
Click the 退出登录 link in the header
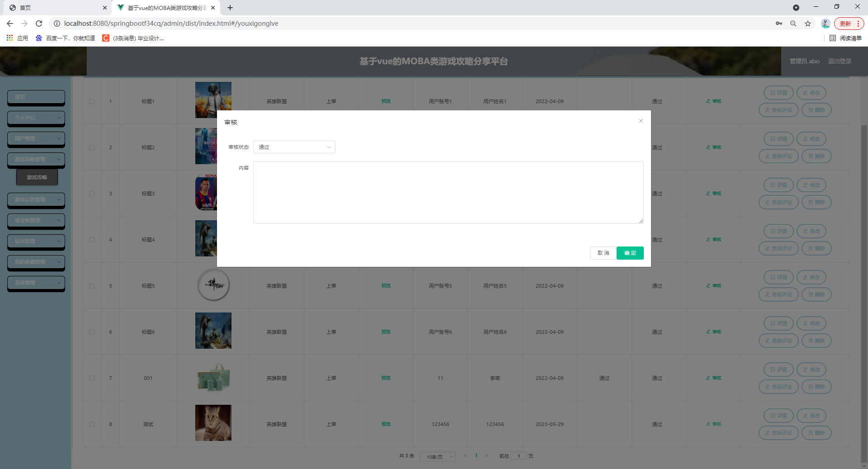[840, 61]
